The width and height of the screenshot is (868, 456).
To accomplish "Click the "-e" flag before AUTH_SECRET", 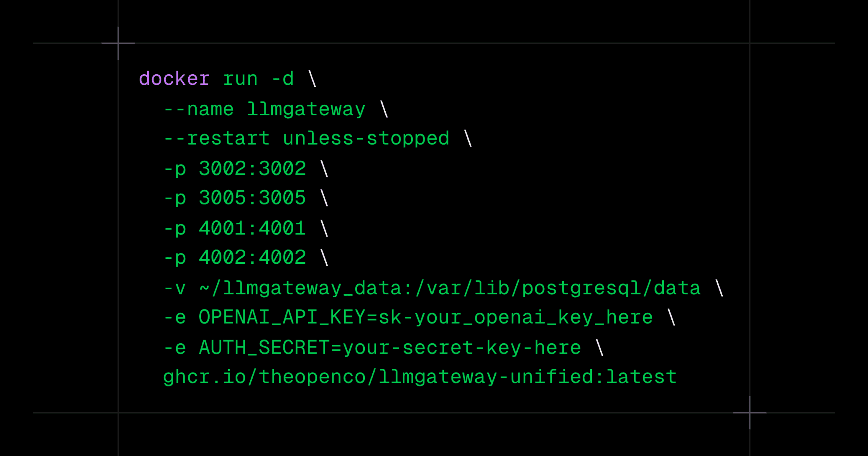I will pos(175,348).
